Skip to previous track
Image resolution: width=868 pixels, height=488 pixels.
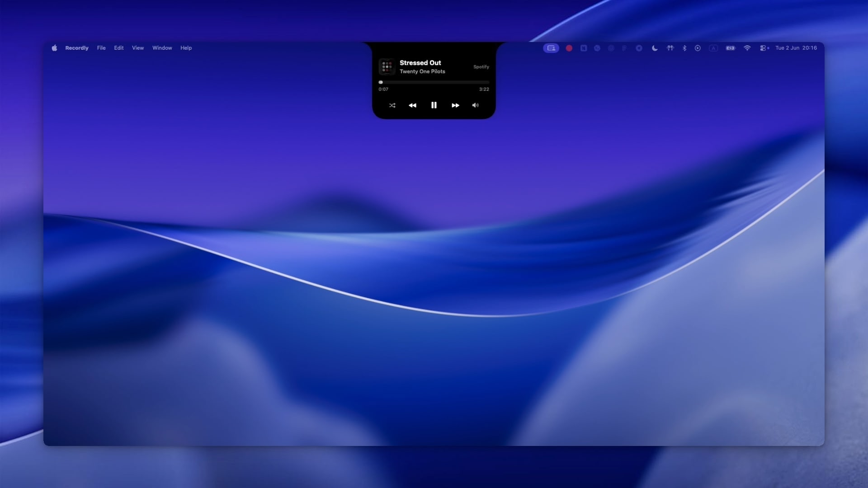[412, 105]
